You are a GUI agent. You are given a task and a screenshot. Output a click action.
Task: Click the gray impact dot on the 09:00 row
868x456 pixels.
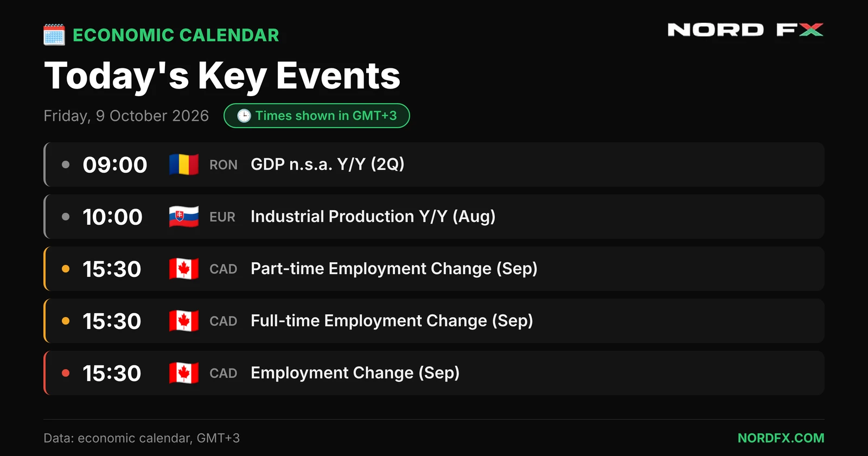(x=66, y=164)
